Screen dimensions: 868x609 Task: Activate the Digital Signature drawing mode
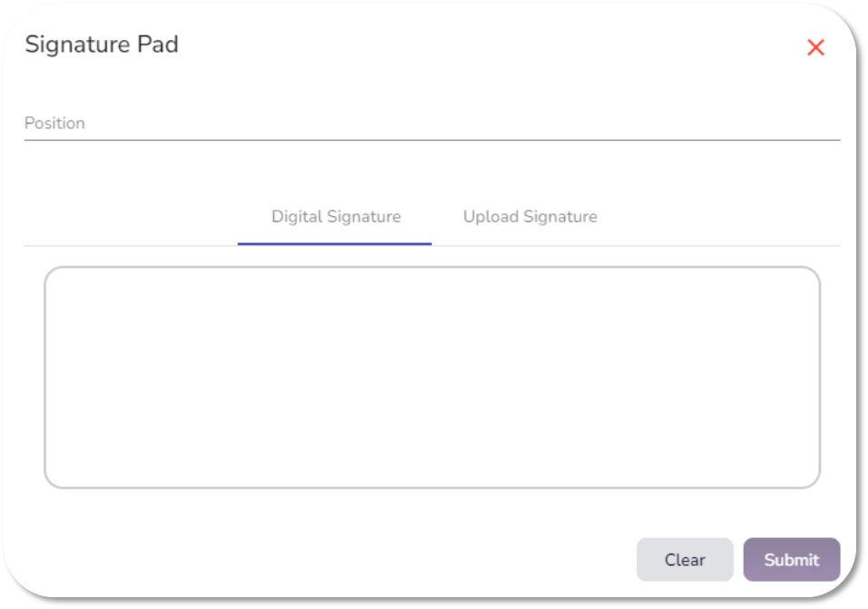[336, 217]
